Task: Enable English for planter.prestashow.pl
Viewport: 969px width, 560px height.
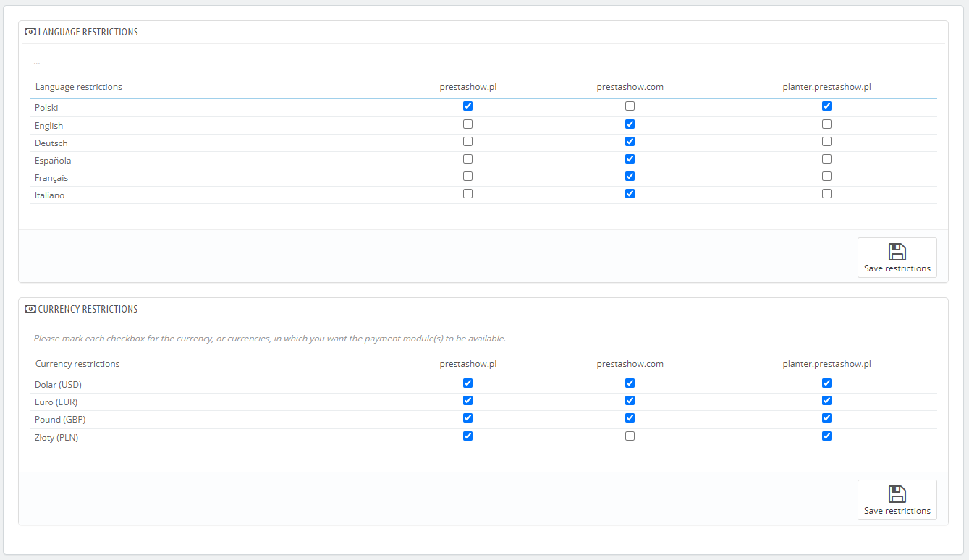Action: coord(826,124)
